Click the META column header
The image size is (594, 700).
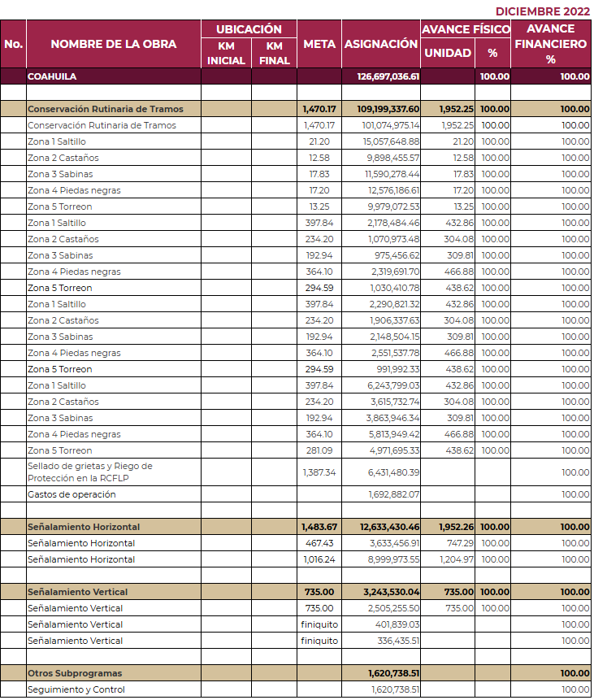pyautogui.click(x=319, y=44)
